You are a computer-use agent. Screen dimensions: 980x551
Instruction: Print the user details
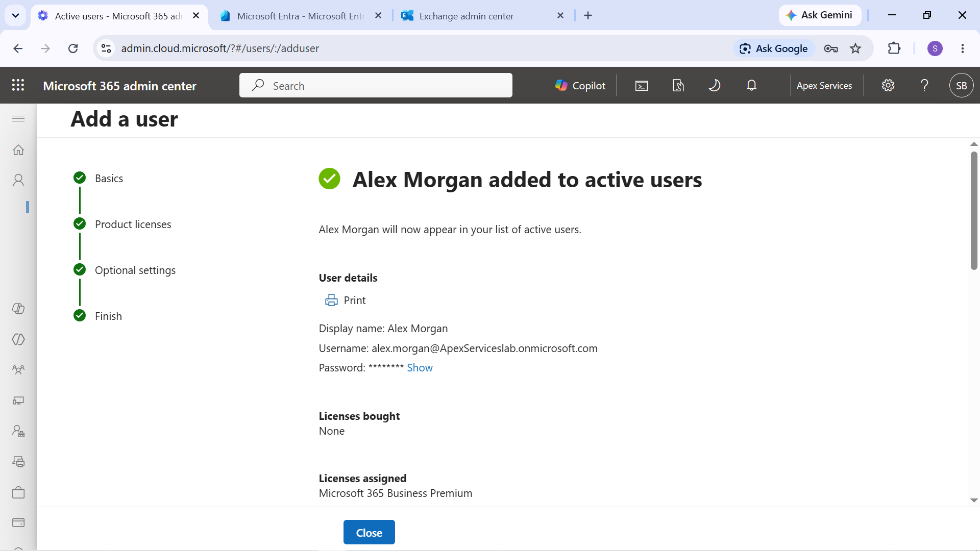pos(346,300)
